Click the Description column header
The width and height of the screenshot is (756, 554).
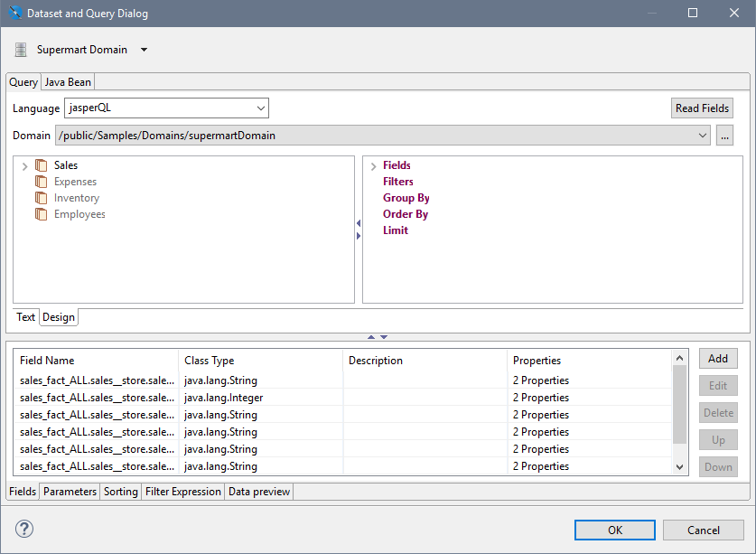pyautogui.click(x=425, y=361)
